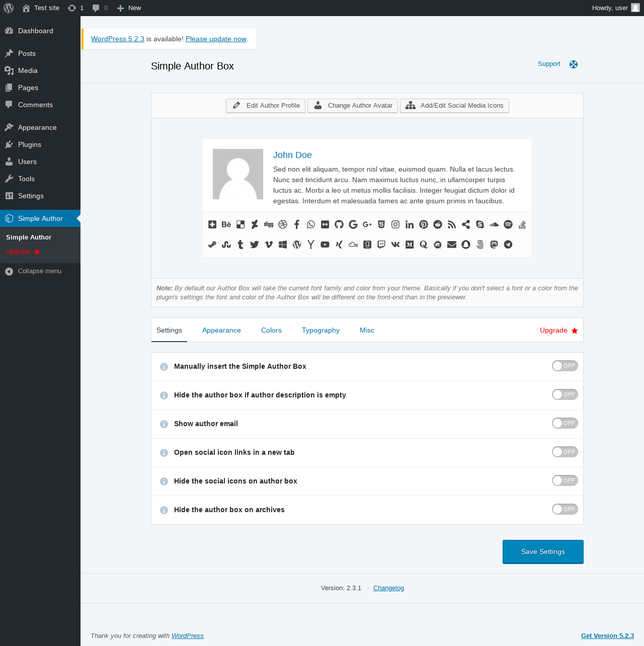Image resolution: width=644 pixels, height=646 pixels.
Task: Click info icon beside Manually insert option
Action: pyautogui.click(x=164, y=367)
